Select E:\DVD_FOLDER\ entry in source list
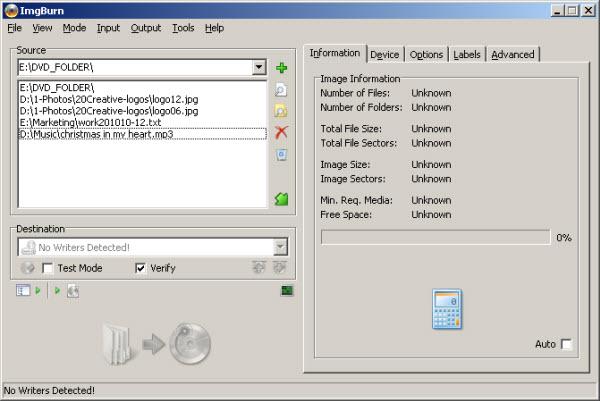600x401 pixels. (142, 88)
